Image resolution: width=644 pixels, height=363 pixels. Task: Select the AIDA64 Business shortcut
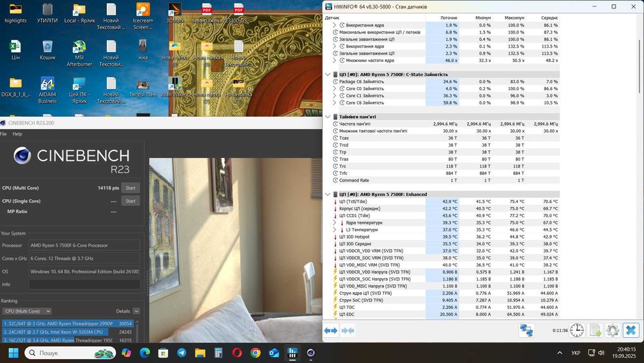click(47, 90)
